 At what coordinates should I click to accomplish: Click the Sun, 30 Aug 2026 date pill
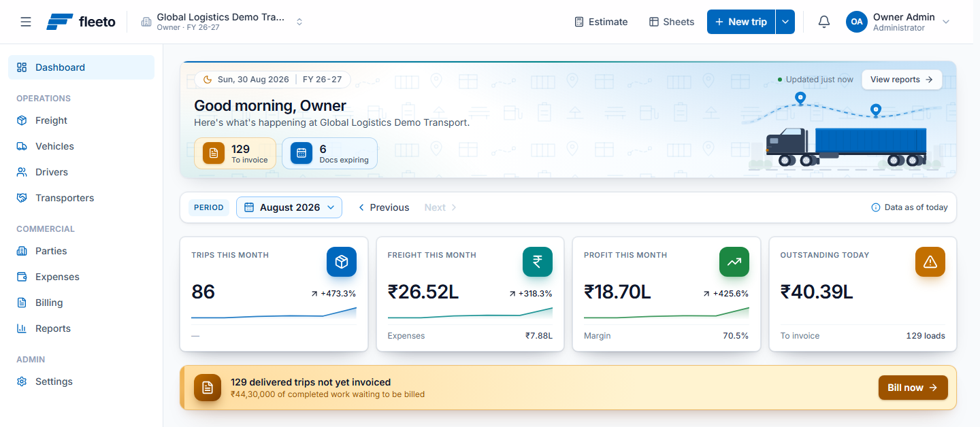click(272, 80)
